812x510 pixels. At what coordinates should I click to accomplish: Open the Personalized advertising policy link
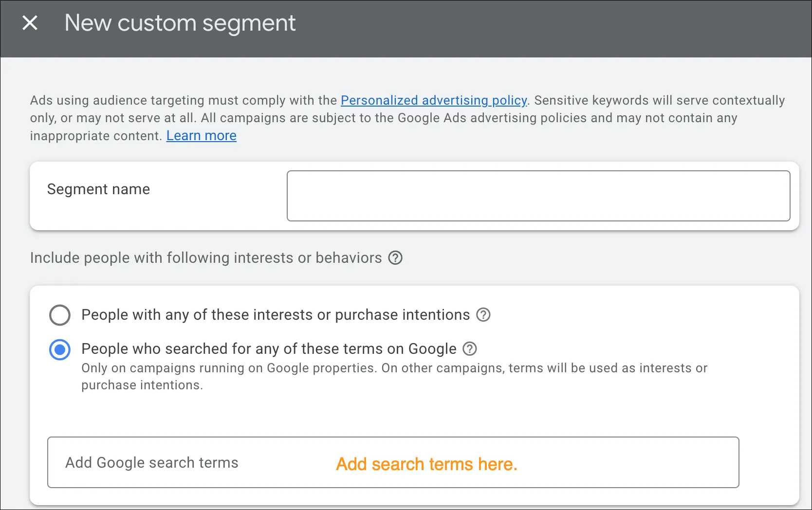click(433, 100)
